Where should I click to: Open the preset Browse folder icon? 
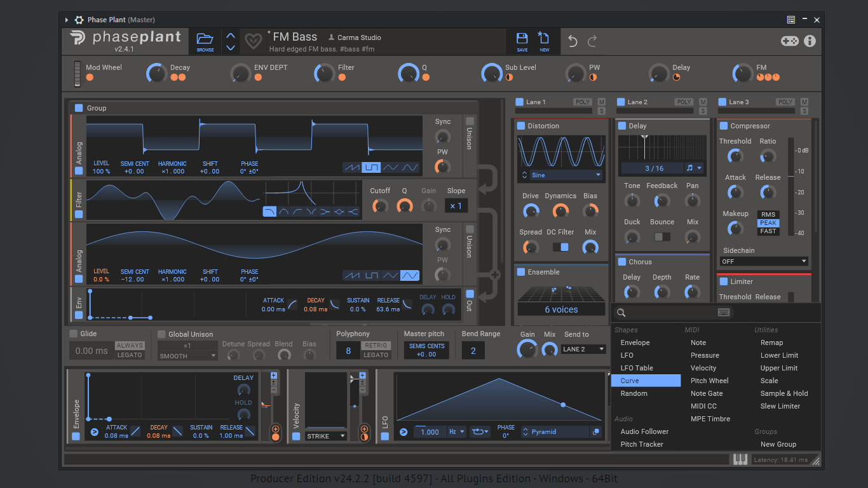tap(205, 41)
